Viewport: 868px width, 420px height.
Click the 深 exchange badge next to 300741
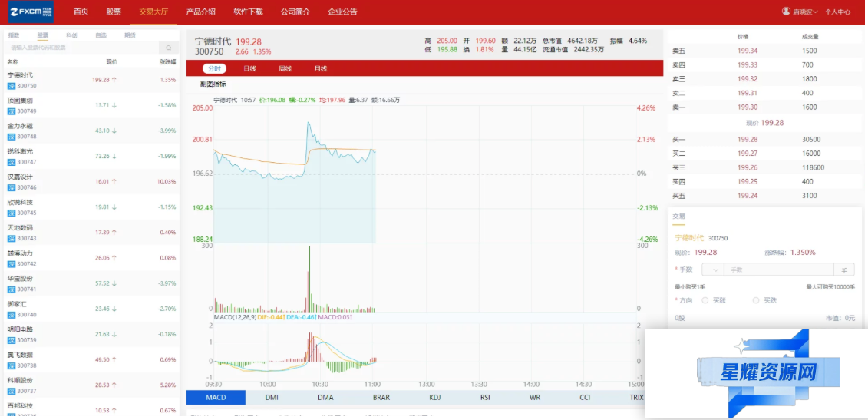pyautogui.click(x=11, y=289)
